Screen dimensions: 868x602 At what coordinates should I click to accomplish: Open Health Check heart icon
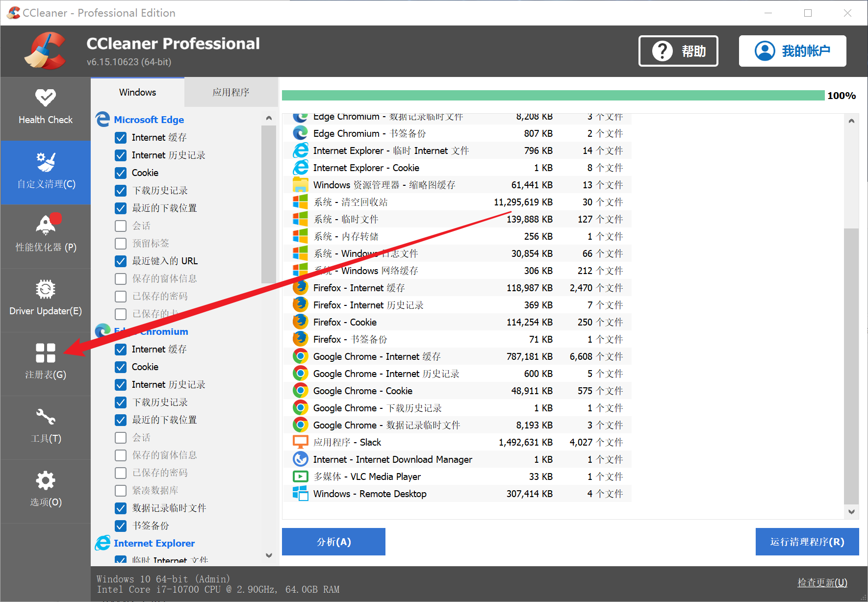coord(45,98)
